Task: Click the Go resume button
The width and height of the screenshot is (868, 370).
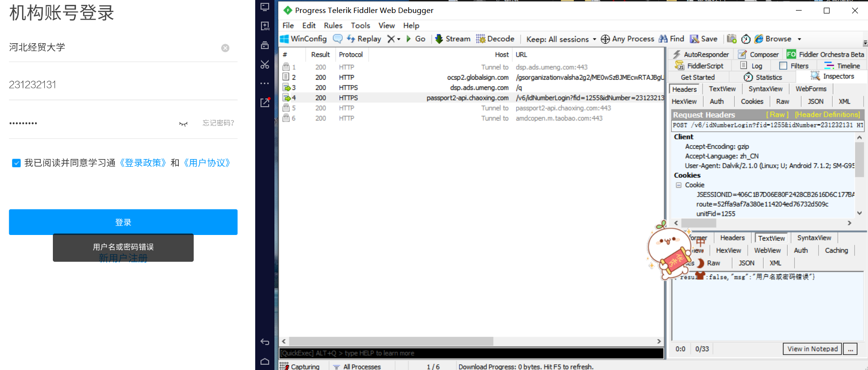Action: [x=416, y=39]
